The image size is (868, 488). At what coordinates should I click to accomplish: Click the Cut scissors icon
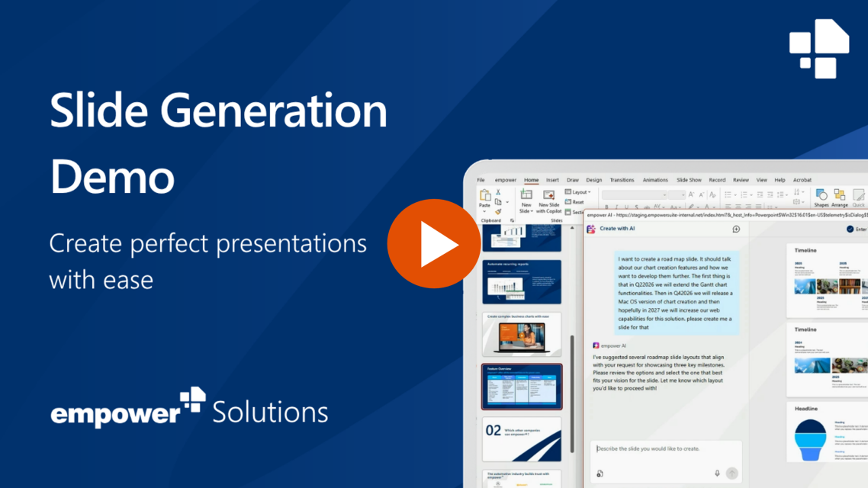[497, 192]
